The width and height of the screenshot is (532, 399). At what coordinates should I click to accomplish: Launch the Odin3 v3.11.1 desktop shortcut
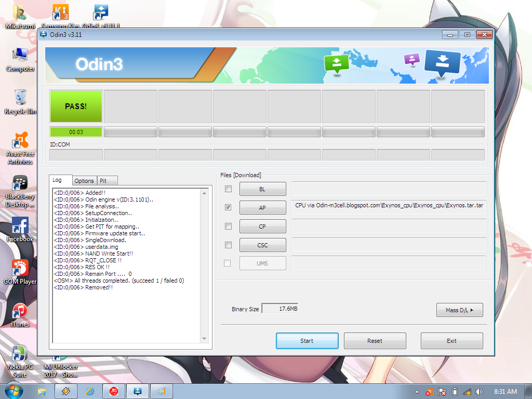pos(100,13)
